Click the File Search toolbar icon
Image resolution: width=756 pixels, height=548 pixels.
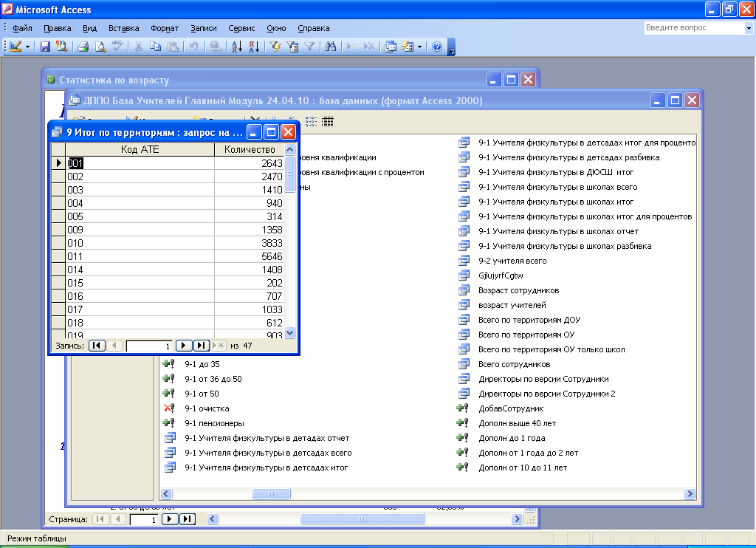click(61, 47)
